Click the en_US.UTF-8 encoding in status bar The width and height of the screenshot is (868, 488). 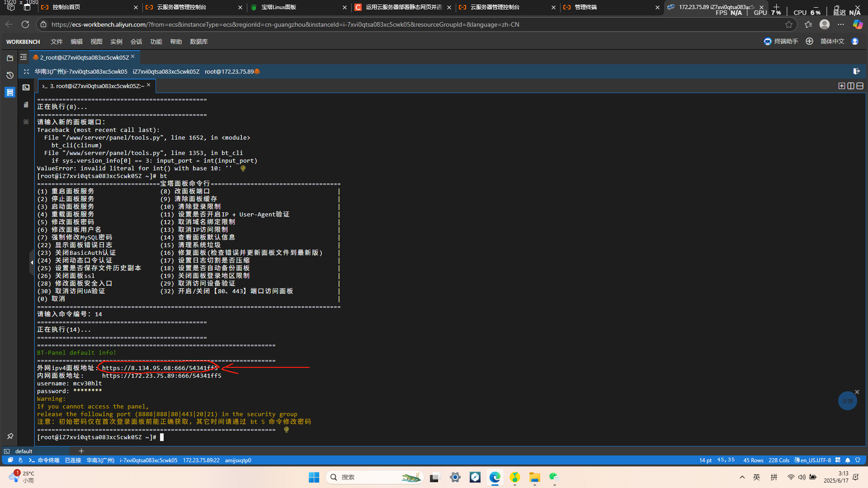pos(816,460)
